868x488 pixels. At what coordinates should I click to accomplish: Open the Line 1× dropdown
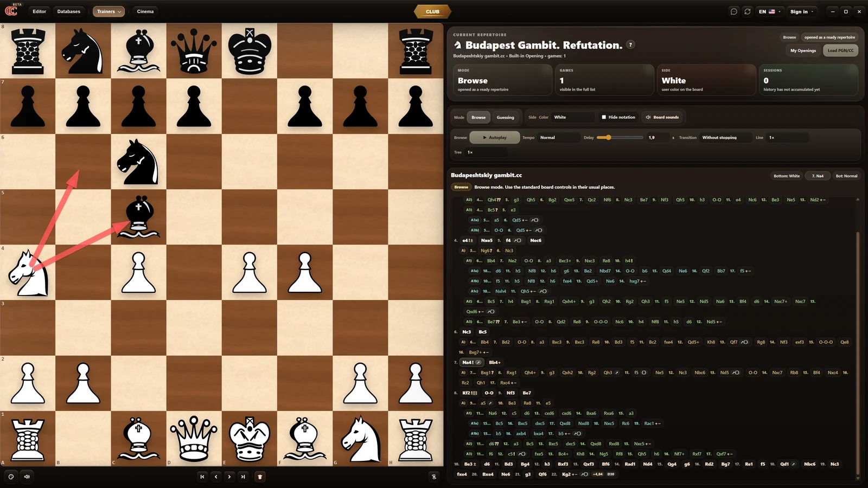click(787, 138)
